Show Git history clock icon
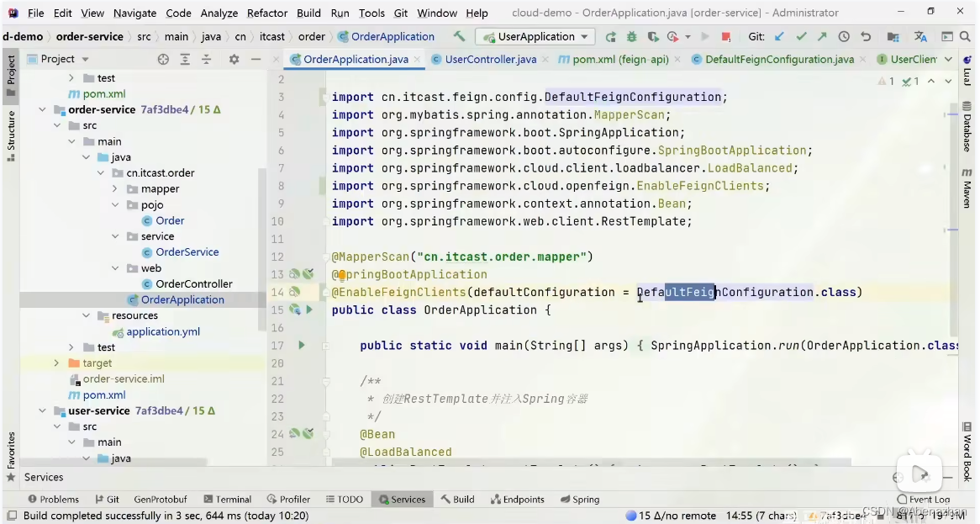The height and width of the screenshot is (524, 980). (x=844, y=37)
